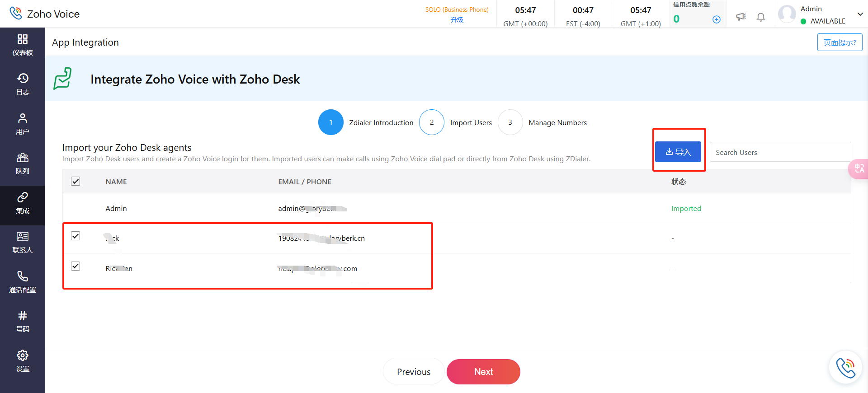Click the 升级 upgrade link
868x393 pixels.
[x=457, y=20]
